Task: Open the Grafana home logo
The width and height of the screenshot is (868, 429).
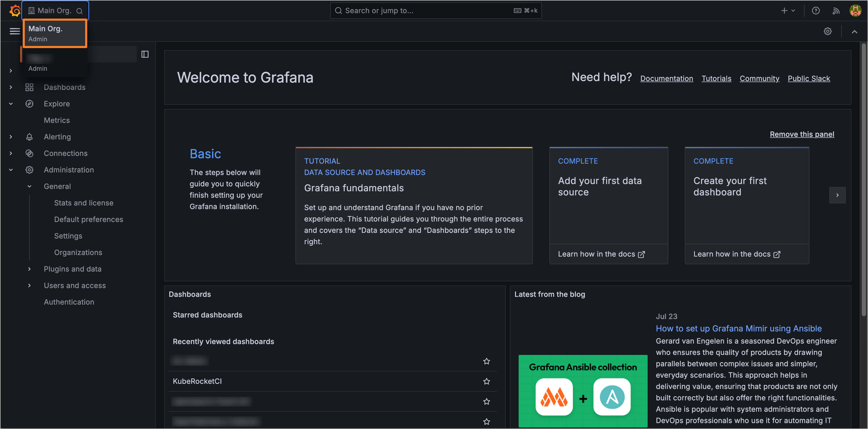Action: (x=14, y=10)
